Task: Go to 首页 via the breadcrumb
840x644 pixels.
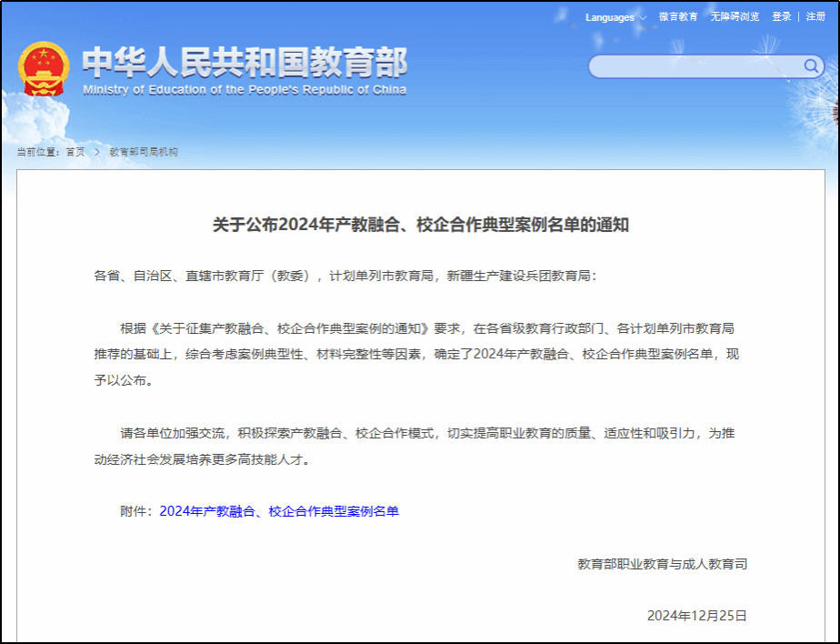Action: [75, 152]
